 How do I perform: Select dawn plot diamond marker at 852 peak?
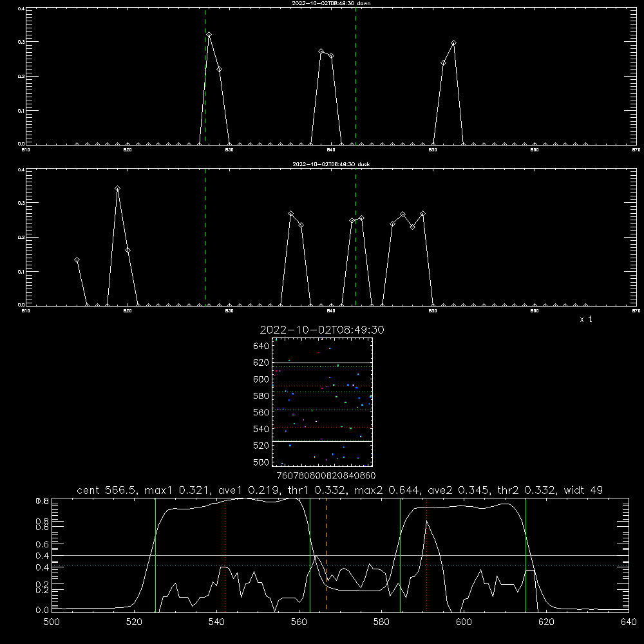[453, 43]
